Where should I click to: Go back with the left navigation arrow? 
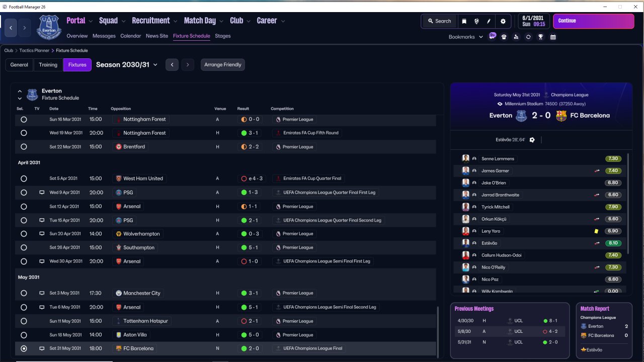(x=11, y=28)
